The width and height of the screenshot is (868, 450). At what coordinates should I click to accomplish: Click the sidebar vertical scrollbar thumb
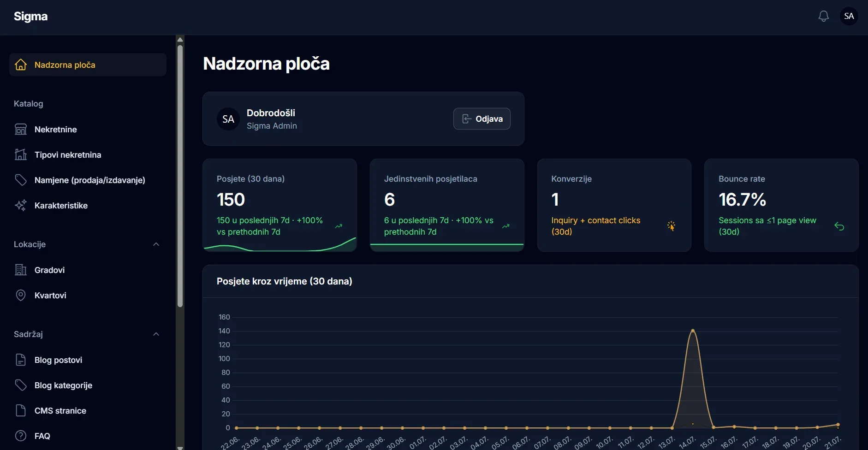click(180, 176)
